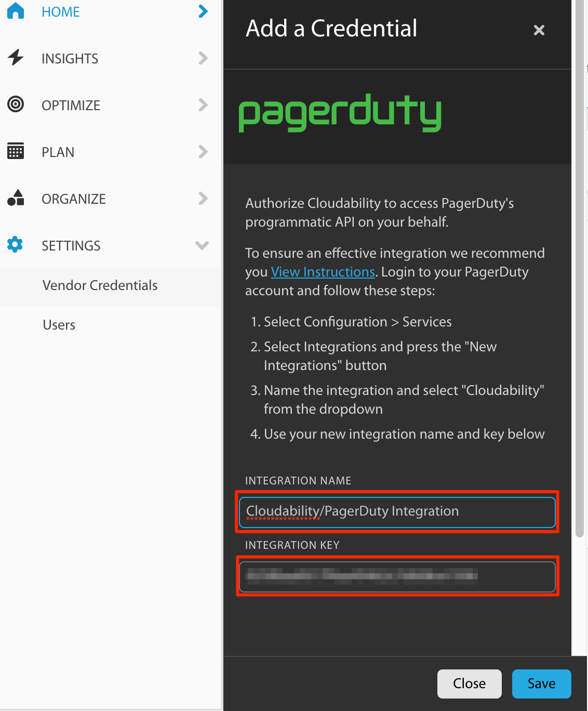
Task: Collapse the Settings section chevron
Action: pyautogui.click(x=202, y=245)
